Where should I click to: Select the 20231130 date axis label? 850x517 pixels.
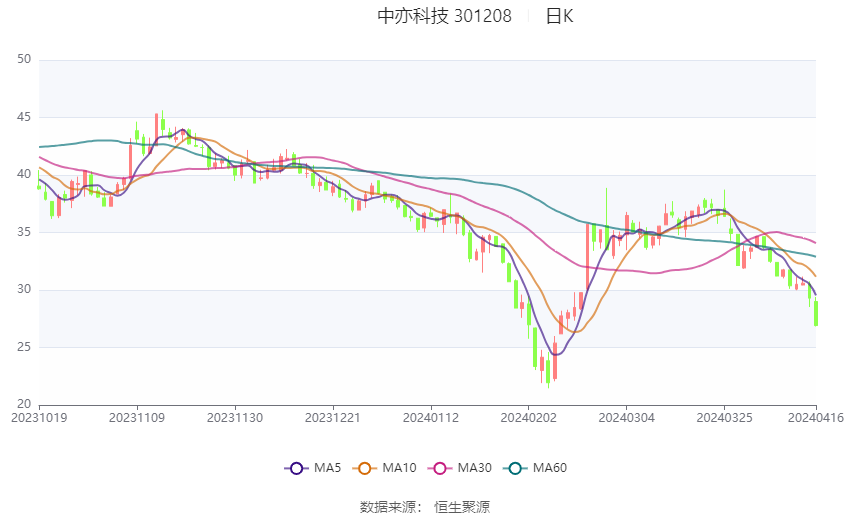(x=235, y=417)
